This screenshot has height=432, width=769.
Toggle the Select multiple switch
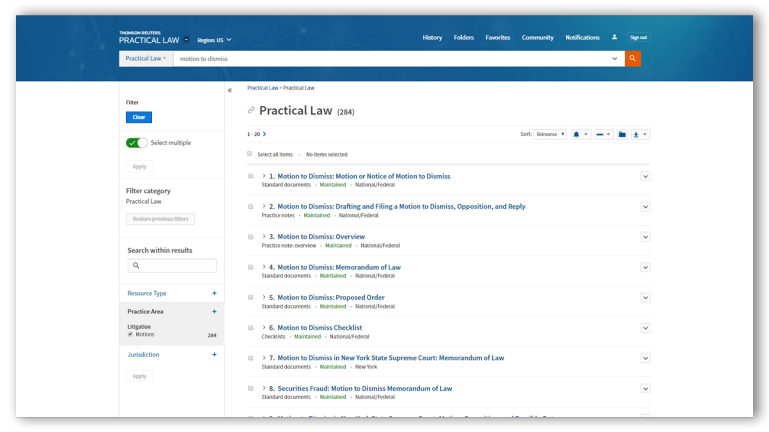click(x=137, y=143)
